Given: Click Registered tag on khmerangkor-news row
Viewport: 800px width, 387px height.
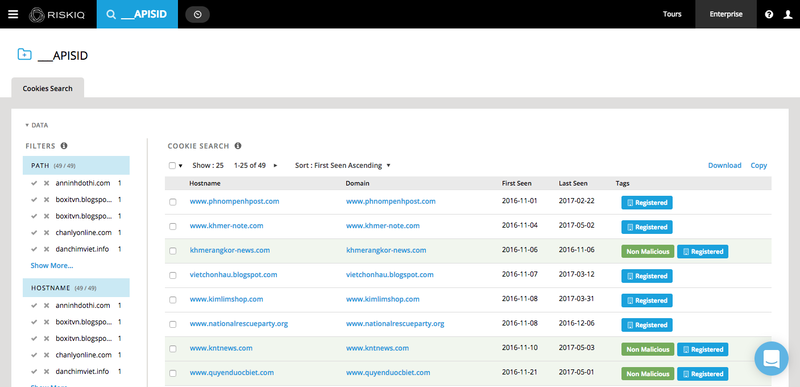Looking at the screenshot, I should tap(703, 251).
